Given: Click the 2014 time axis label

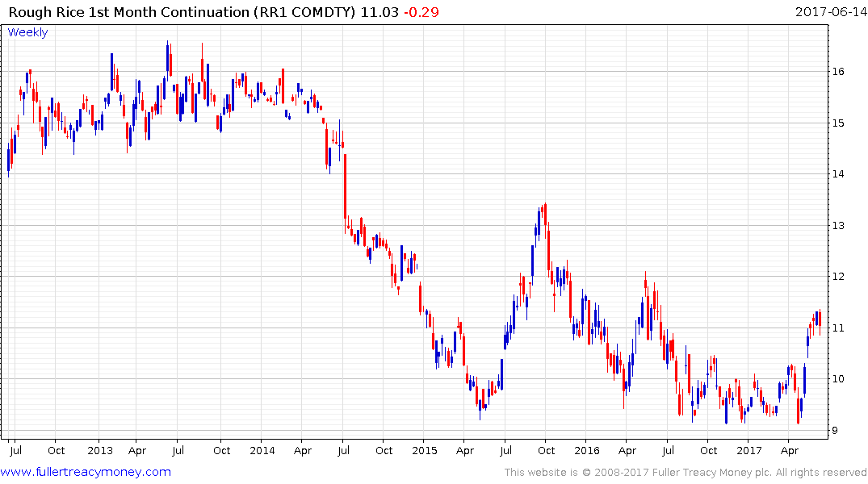Looking at the screenshot, I should [262, 450].
